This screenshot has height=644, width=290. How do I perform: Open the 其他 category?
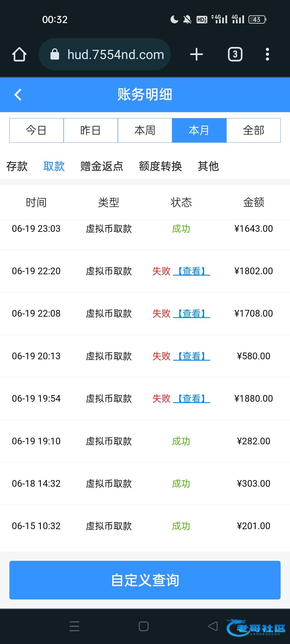[x=208, y=166]
